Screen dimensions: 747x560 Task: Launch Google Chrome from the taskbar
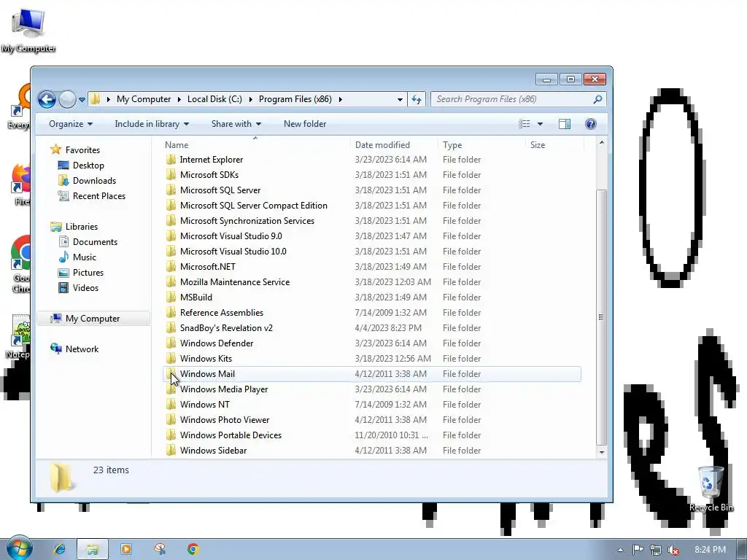pyautogui.click(x=193, y=549)
